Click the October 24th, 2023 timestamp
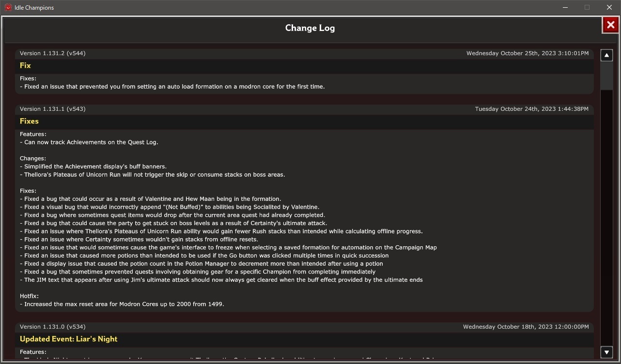This screenshot has height=364, width=621. [531, 109]
